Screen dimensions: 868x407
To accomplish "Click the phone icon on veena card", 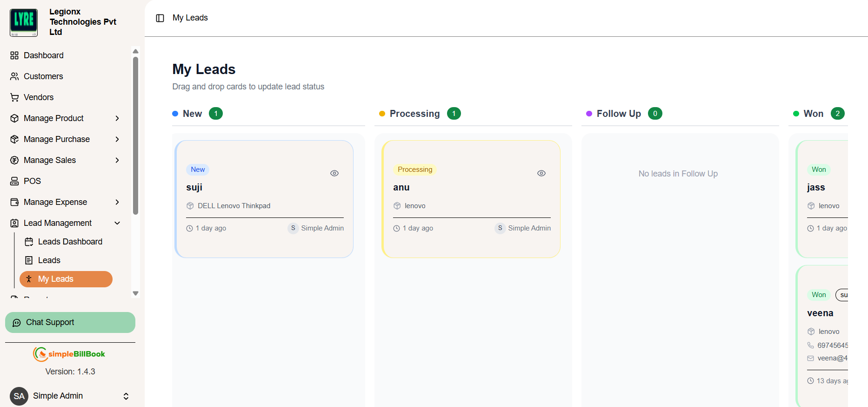I will [811, 346].
